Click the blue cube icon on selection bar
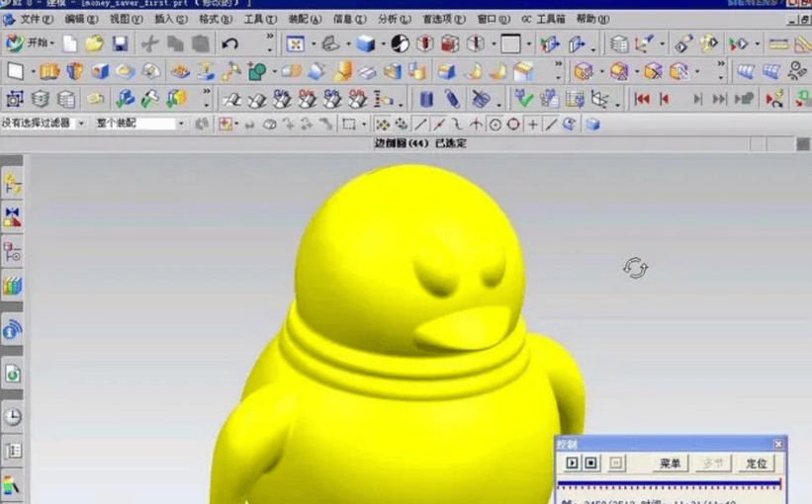 pos(593,125)
